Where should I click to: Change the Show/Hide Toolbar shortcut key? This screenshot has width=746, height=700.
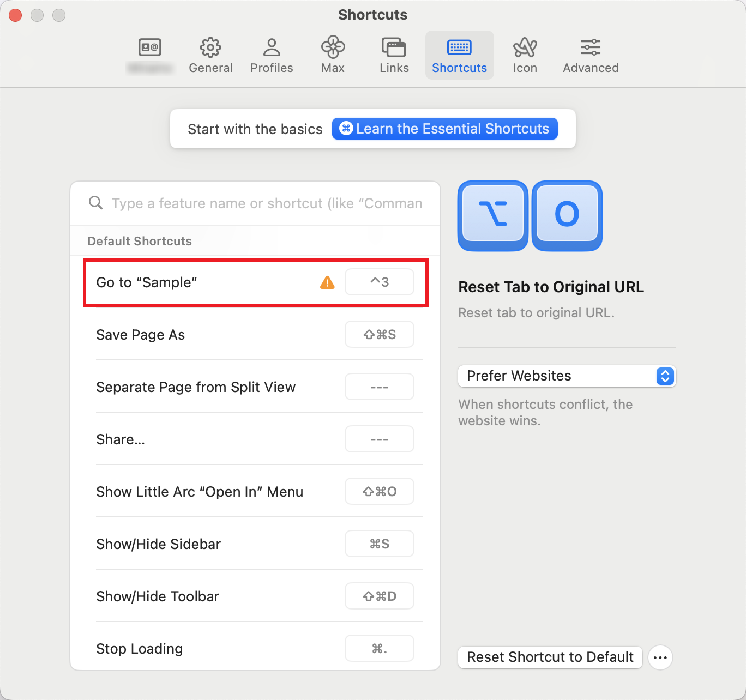379,596
